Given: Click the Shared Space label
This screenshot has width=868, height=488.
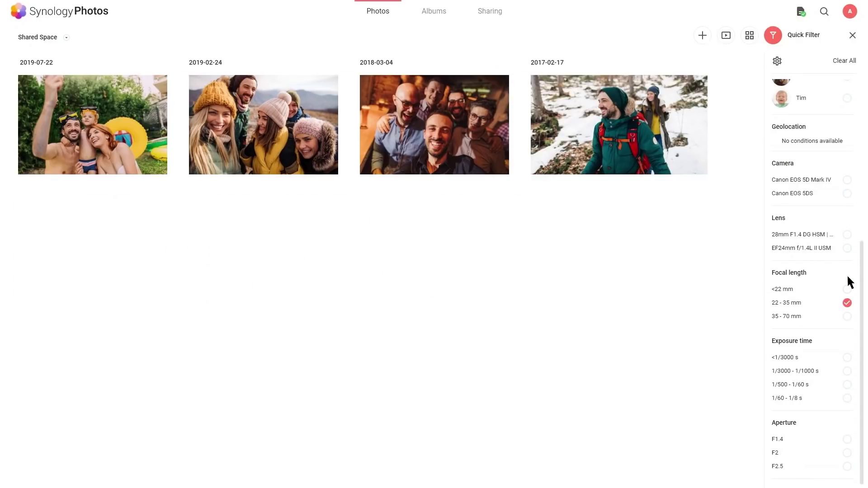Looking at the screenshot, I should point(38,37).
